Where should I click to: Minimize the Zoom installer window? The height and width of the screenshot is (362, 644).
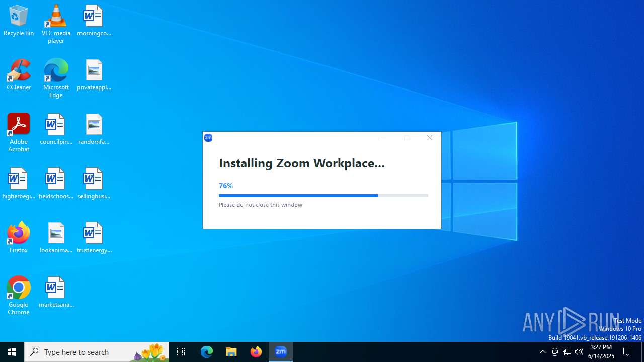pyautogui.click(x=383, y=138)
